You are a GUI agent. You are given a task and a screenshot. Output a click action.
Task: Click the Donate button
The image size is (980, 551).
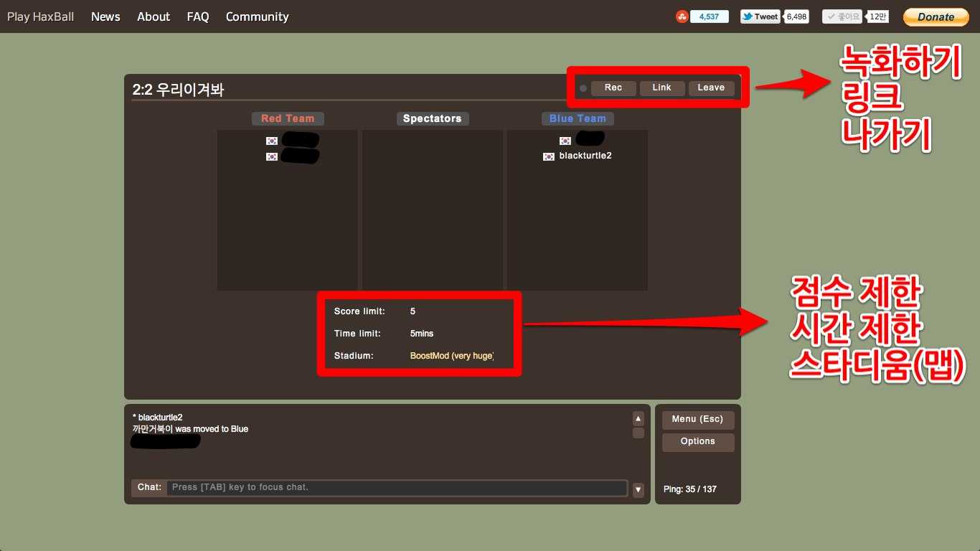(936, 17)
